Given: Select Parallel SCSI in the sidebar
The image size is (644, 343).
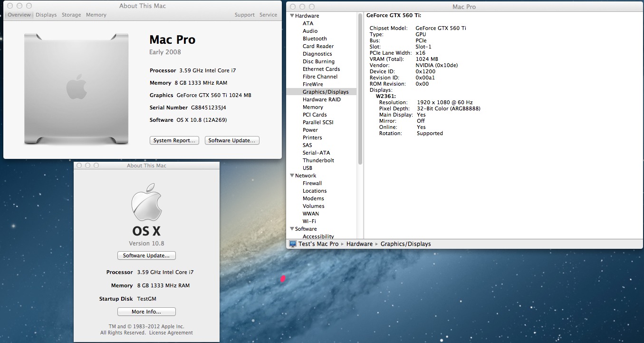Looking at the screenshot, I should coord(318,122).
